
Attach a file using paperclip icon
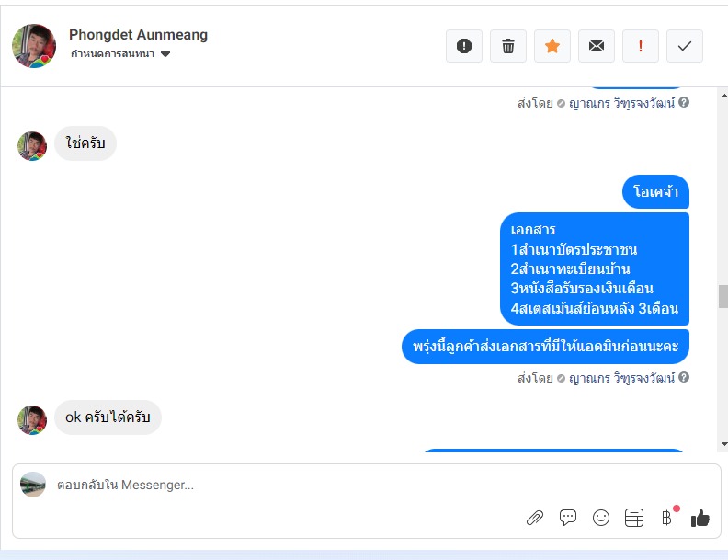click(x=535, y=518)
